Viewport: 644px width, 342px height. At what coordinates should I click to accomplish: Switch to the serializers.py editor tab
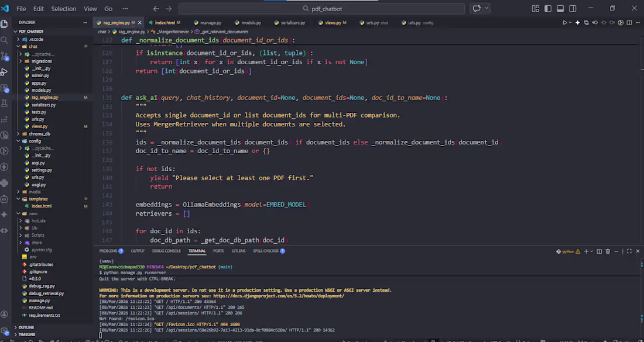tap(293, 23)
